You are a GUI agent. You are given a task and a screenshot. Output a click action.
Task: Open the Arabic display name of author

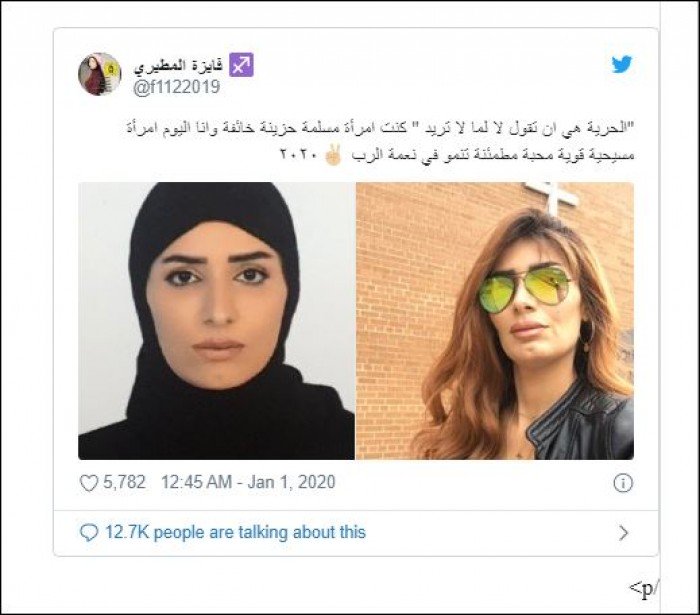pos(179,65)
